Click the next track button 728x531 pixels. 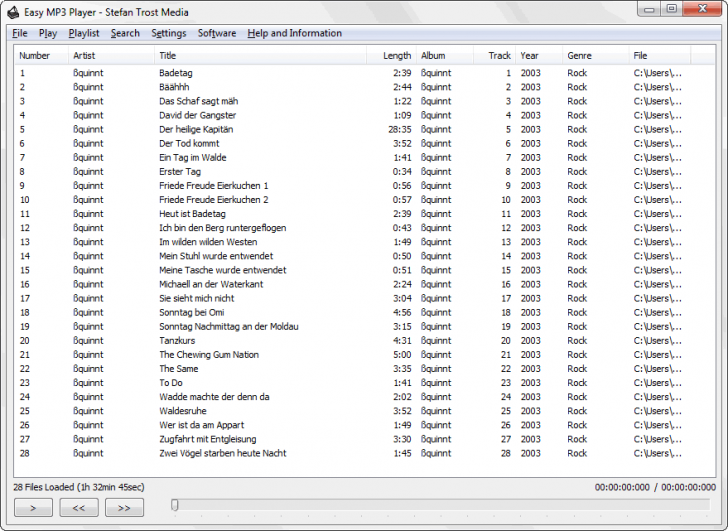click(124, 507)
